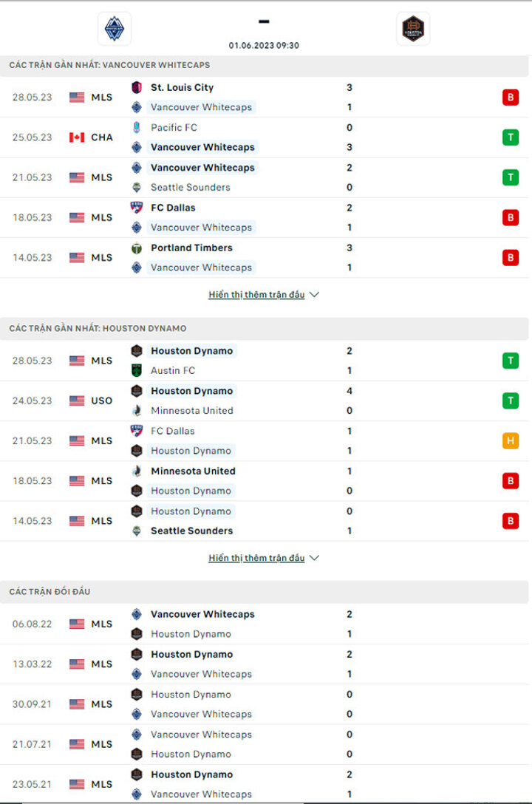Click the Pacific FC team logo
The image size is (532, 804).
tap(137, 128)
